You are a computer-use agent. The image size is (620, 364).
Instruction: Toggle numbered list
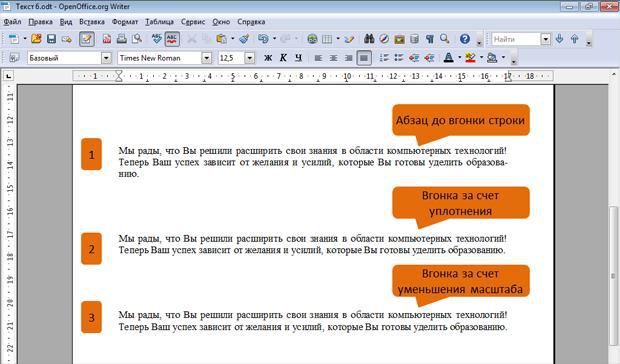click(x=384, y=58)
